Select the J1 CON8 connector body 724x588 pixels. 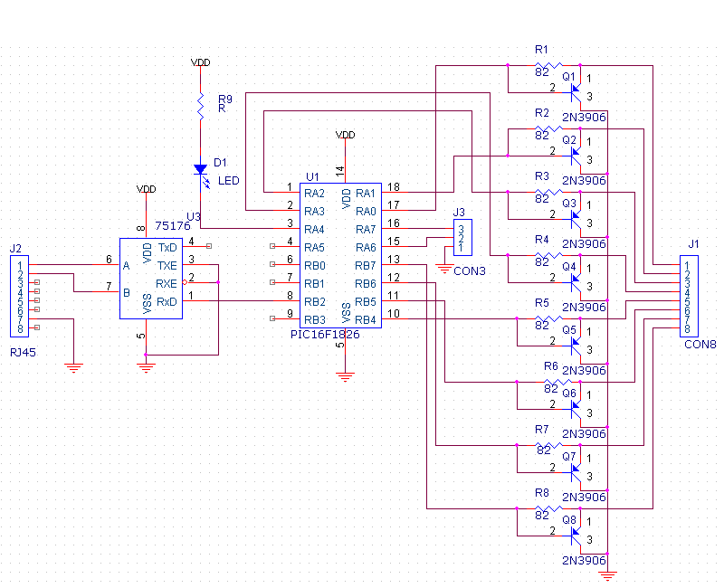[689, 297]
